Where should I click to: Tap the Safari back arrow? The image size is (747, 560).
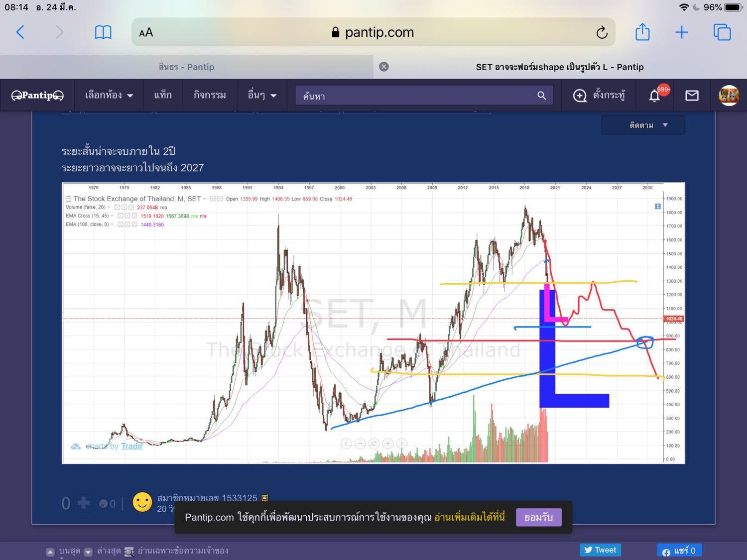(x=20, y=32)
